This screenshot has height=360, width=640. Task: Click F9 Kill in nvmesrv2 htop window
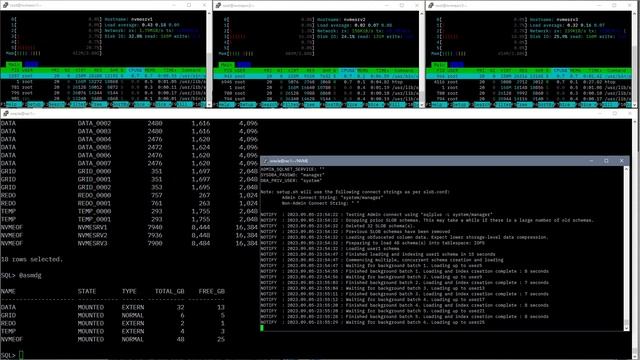397,104
